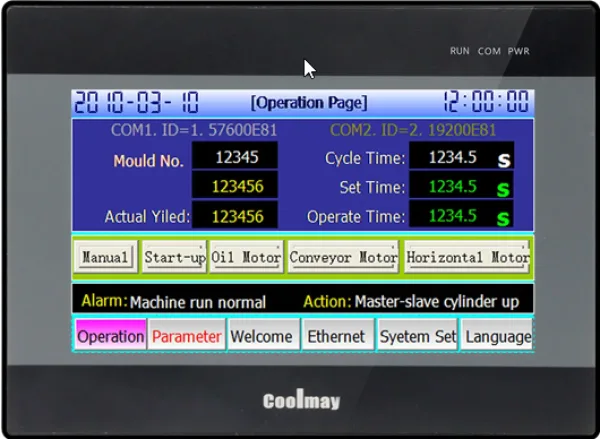Click the COM indicator label
This screenshot has height=439, width=600.
(x=489, y=51)
